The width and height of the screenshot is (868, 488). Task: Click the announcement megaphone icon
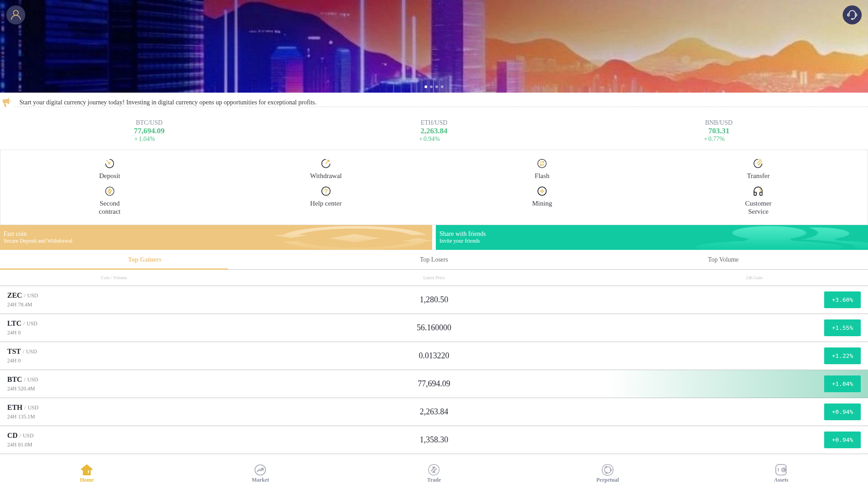click(x=7, y=102)
